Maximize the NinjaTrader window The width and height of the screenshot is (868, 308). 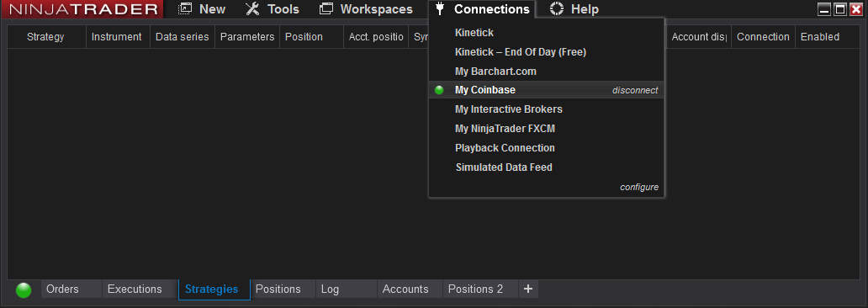pos(840,9)
